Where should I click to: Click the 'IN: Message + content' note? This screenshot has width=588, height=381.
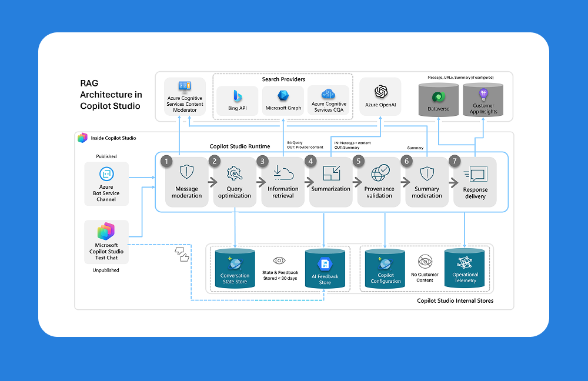pos(352,143)
